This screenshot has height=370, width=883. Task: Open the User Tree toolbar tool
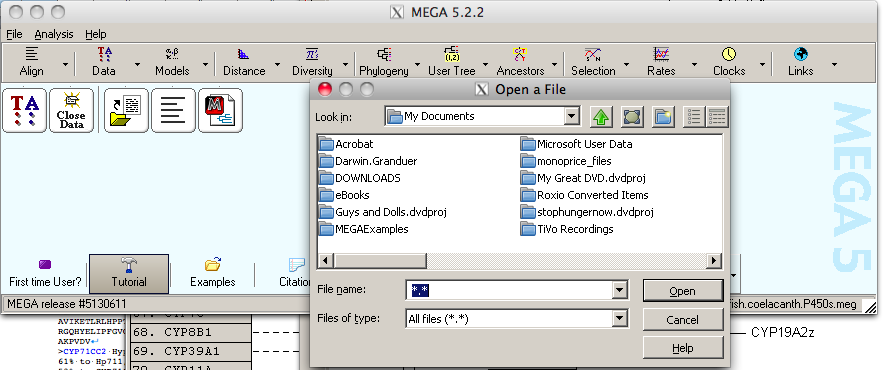(x=452, y=62)
